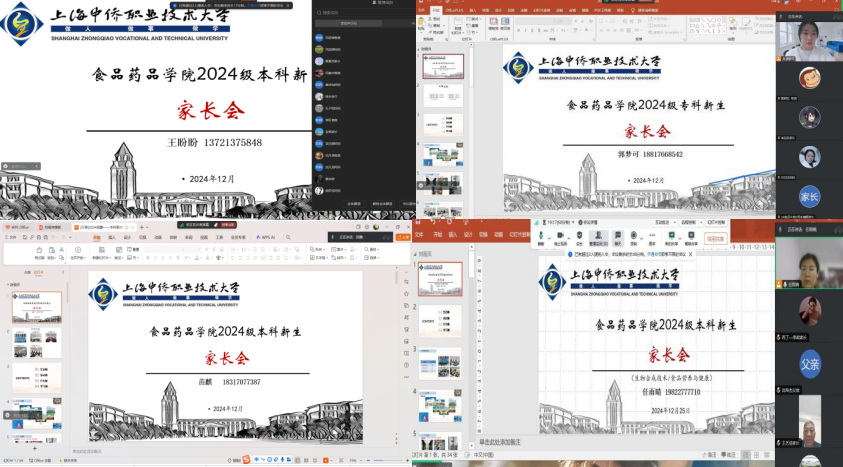
Task: Open the WPS AI tab
Action: (x=266, y=238)
